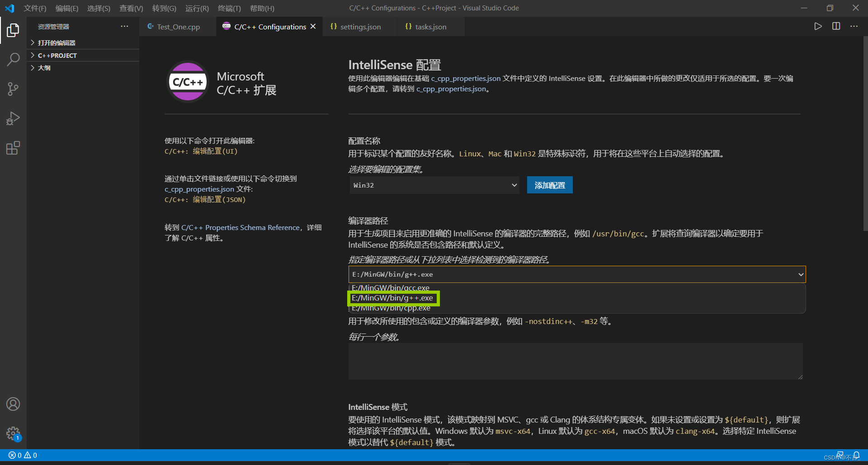Click the compiler path dropdown arrow
This screenshot has width=868, height=465.
click(801, 274)
